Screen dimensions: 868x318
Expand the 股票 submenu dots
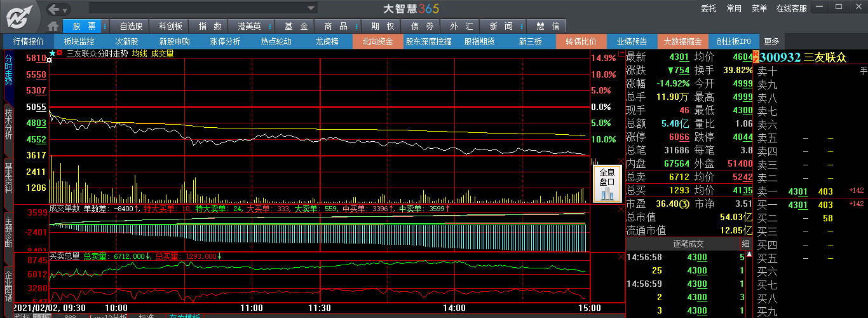pos(105,26)
